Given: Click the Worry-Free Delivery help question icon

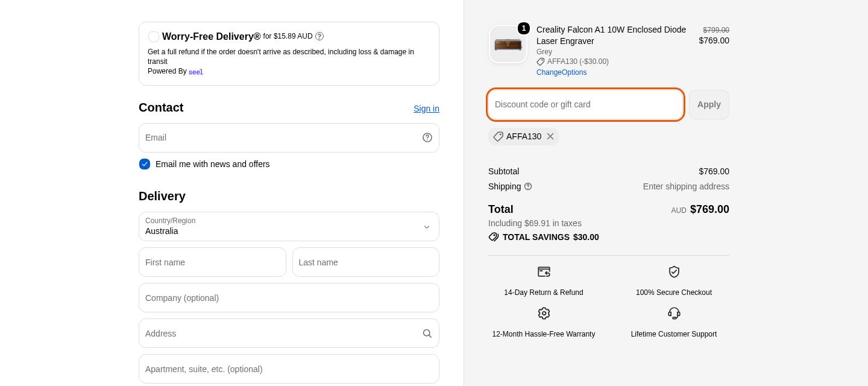Looking at the screenshot, I should tap(319, 36).
